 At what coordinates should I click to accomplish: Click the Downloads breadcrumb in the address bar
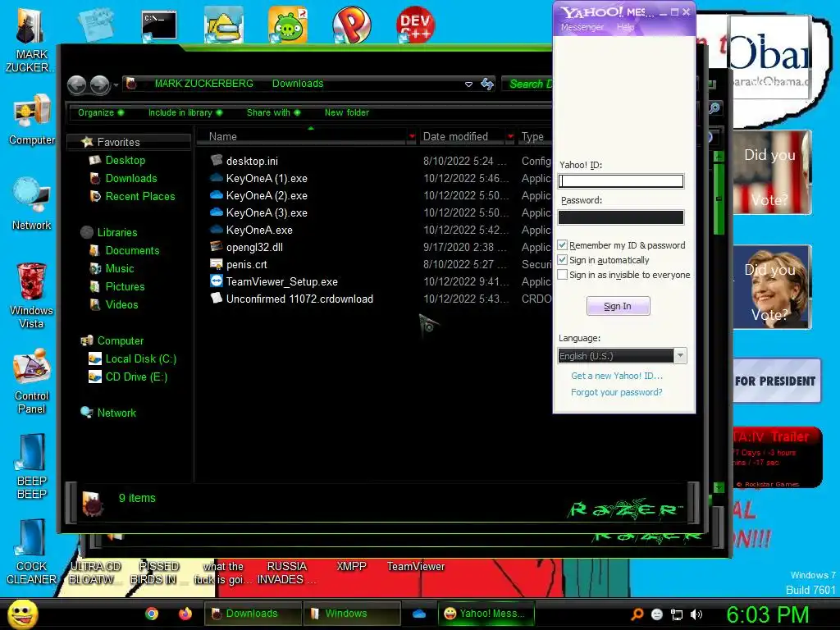[x=297, y=84]
